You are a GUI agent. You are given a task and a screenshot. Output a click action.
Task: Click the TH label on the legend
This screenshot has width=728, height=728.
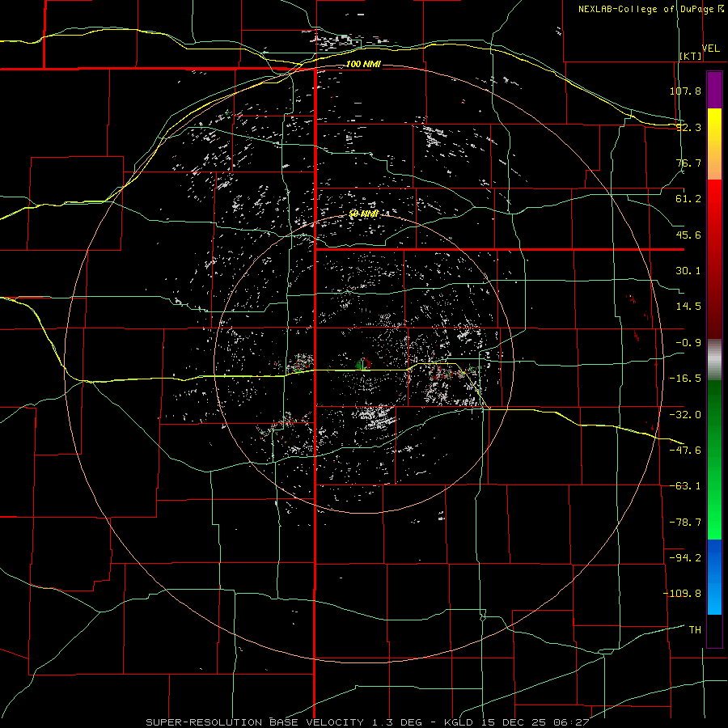tap(695, 630)
